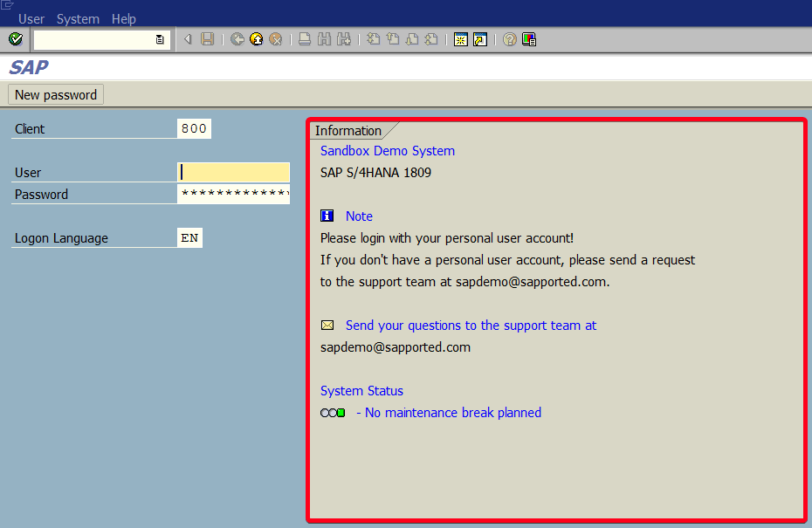The width and height of the screenshot is (812, 528).
Task: Click the Customize local layout icon
Action: click(x=528, y=39)
